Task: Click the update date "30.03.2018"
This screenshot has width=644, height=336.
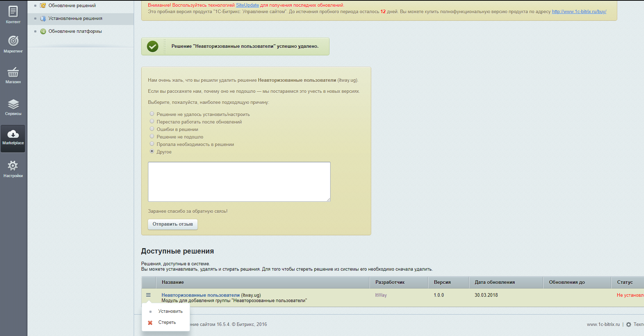Action: (486, 295)
